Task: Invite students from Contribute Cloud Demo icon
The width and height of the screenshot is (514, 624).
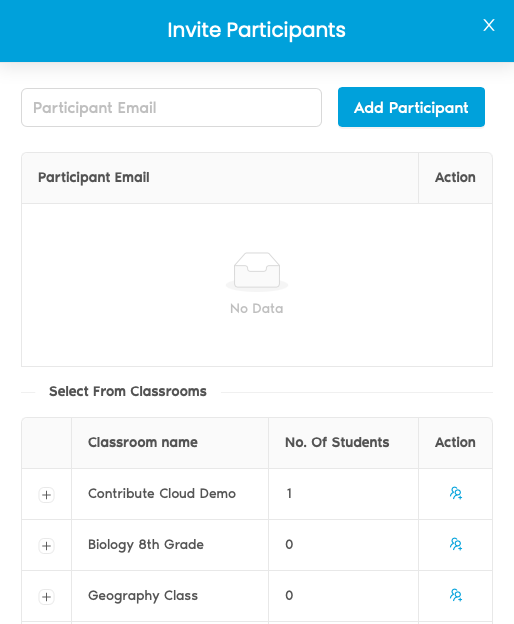Action: [x=456, y=493]
